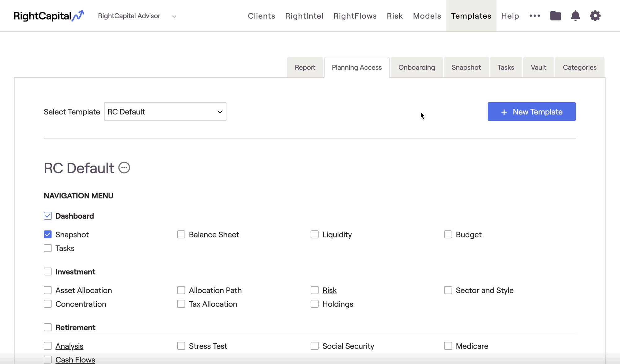Open the three-dots more menu in top navigation
620x364 pixels.
click(535, 16)
